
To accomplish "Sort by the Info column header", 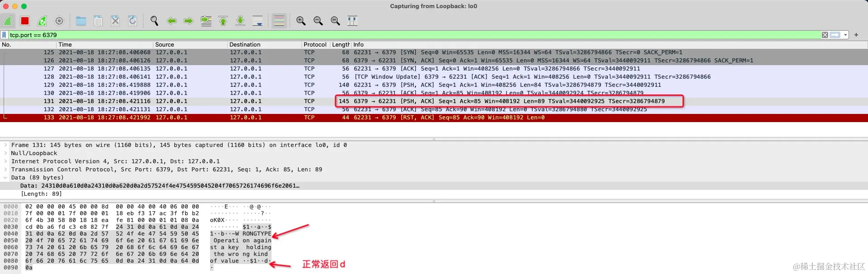I will [x=610, y=45].
